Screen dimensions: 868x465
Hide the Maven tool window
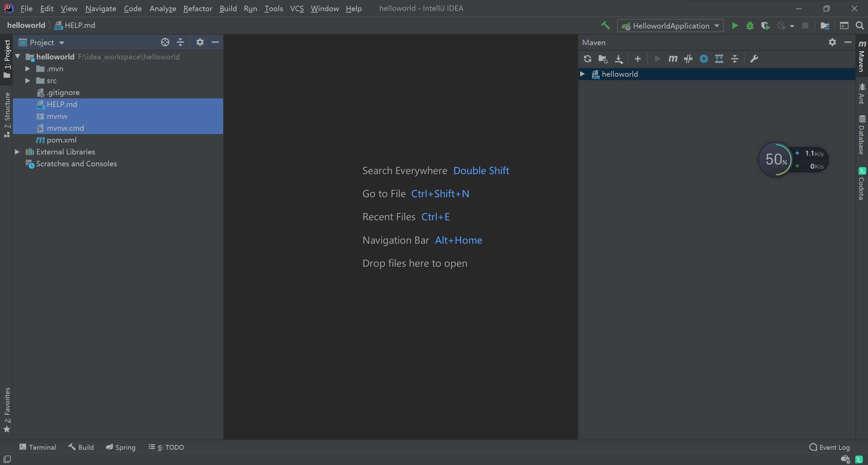click(x=848, y=42)
